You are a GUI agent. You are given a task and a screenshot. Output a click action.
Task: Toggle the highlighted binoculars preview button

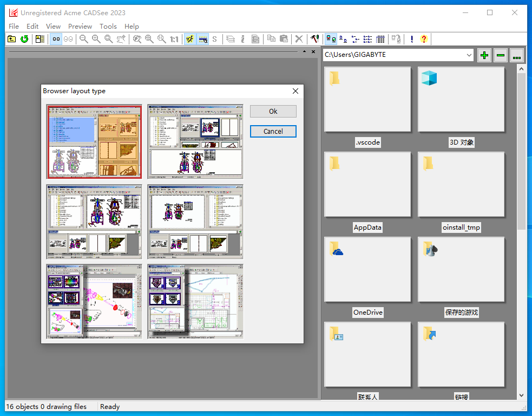(56, 39)
